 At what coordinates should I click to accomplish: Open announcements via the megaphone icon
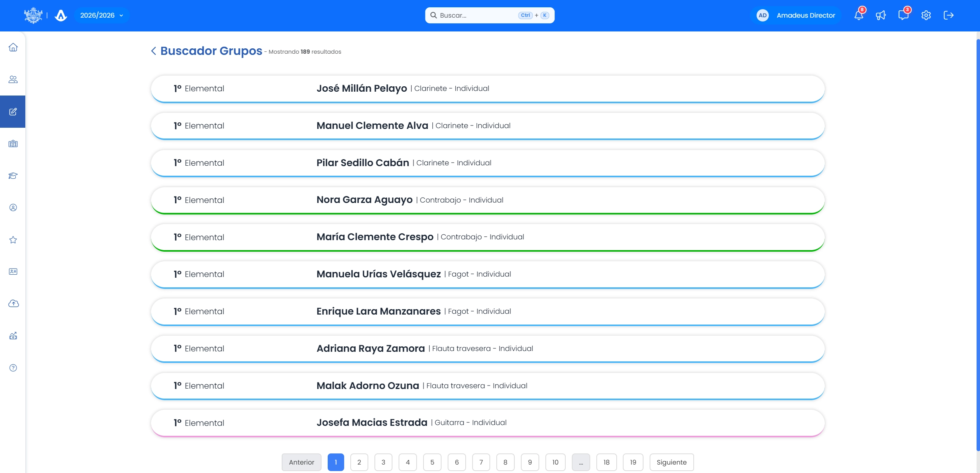point(881,15)
